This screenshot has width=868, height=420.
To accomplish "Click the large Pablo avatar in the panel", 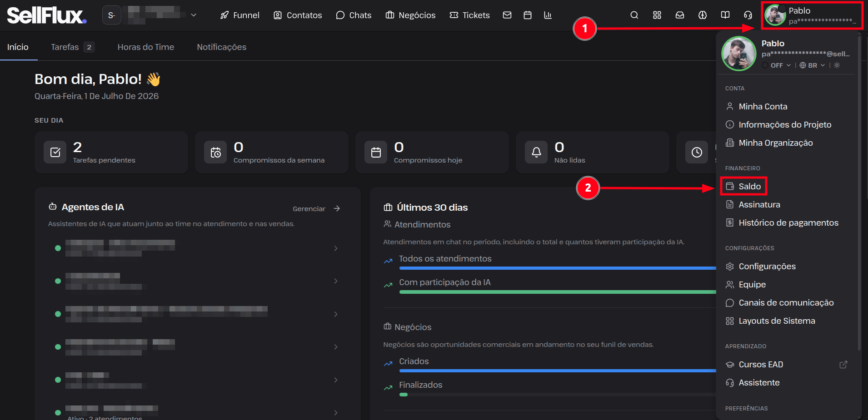I will (x=738, y=54).
